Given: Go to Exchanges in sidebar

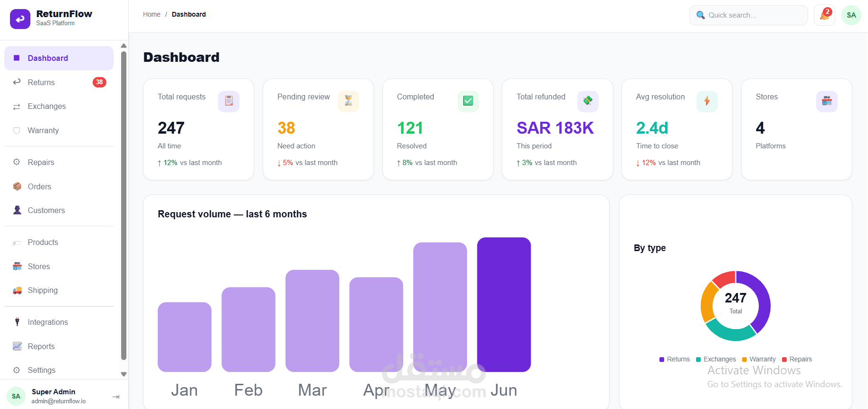Looking at the screenshot, I should point(59,106).
